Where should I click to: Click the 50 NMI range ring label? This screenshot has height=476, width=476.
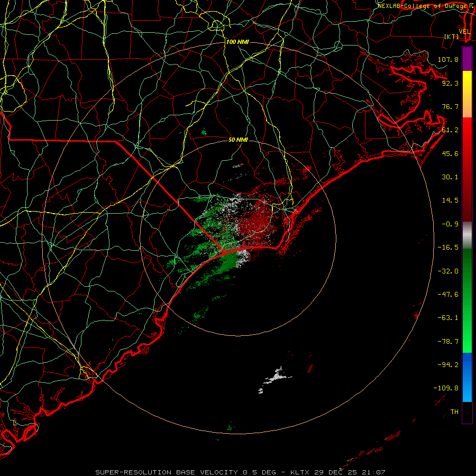239,140
